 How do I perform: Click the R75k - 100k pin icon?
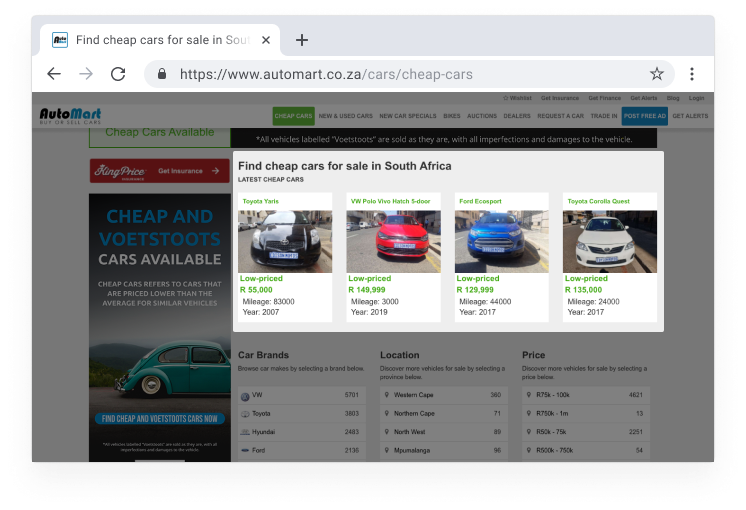pyautogui.click(x=529, y=395)
